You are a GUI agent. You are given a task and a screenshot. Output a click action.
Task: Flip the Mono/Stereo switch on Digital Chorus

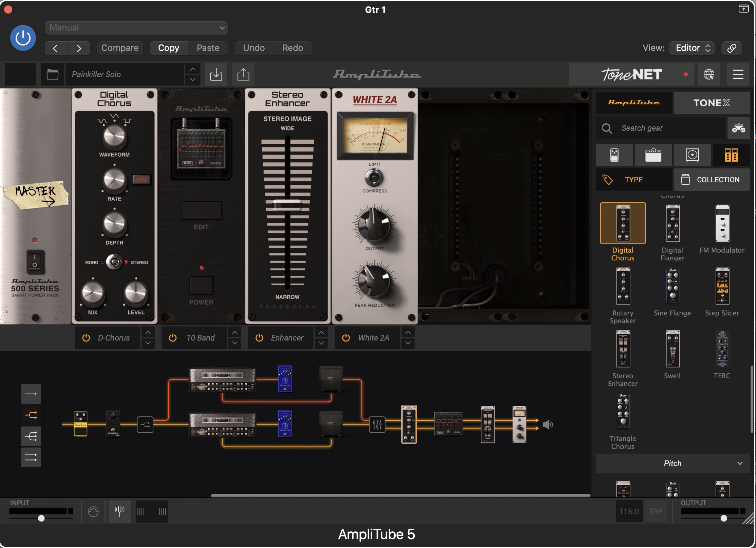coord(114,262)
